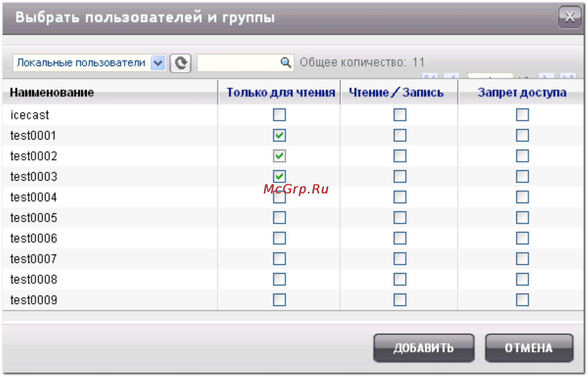Screen dimensions: 588x377
Task: Click the ОТМЕНА button
Action: pos(529,348)
